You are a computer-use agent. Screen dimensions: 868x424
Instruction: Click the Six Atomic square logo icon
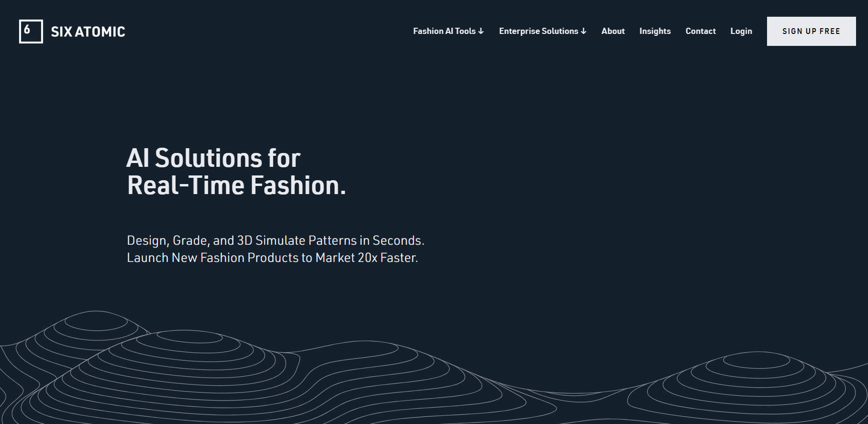point(31,32)
